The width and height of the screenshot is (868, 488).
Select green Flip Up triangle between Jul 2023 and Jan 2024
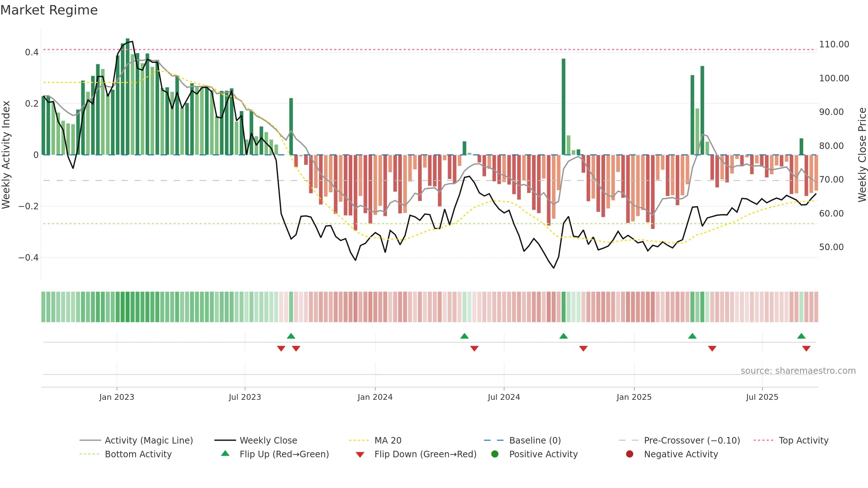[x=291, y=336]
